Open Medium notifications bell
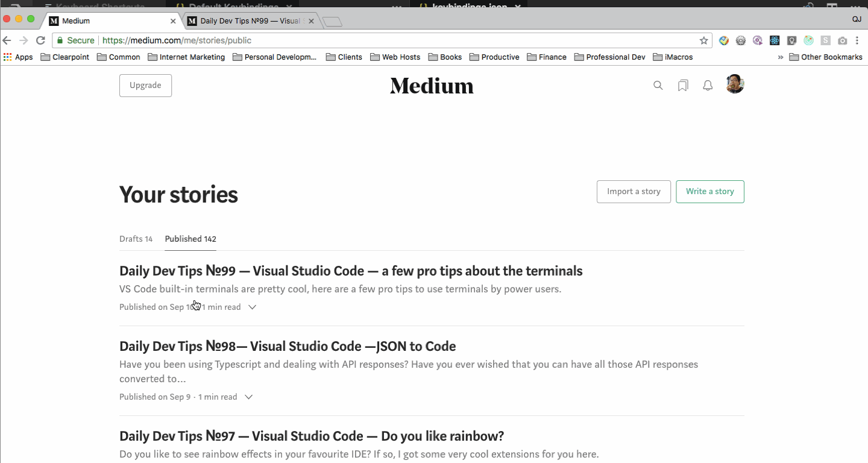 708,86
